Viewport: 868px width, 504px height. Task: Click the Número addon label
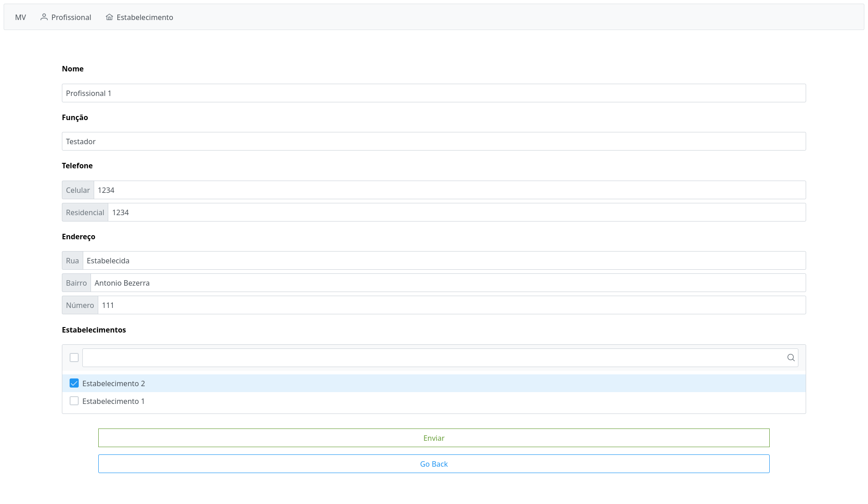pyautogui.click(x=80, y=305)
